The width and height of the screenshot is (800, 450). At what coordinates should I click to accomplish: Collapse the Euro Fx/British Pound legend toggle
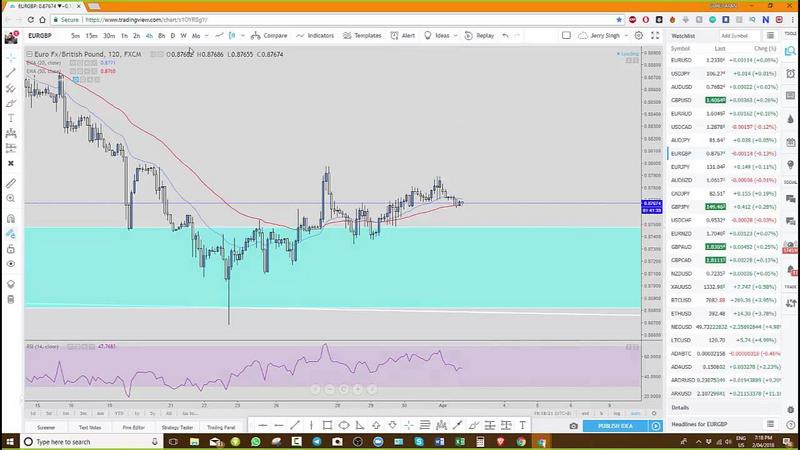pos(29,54)
